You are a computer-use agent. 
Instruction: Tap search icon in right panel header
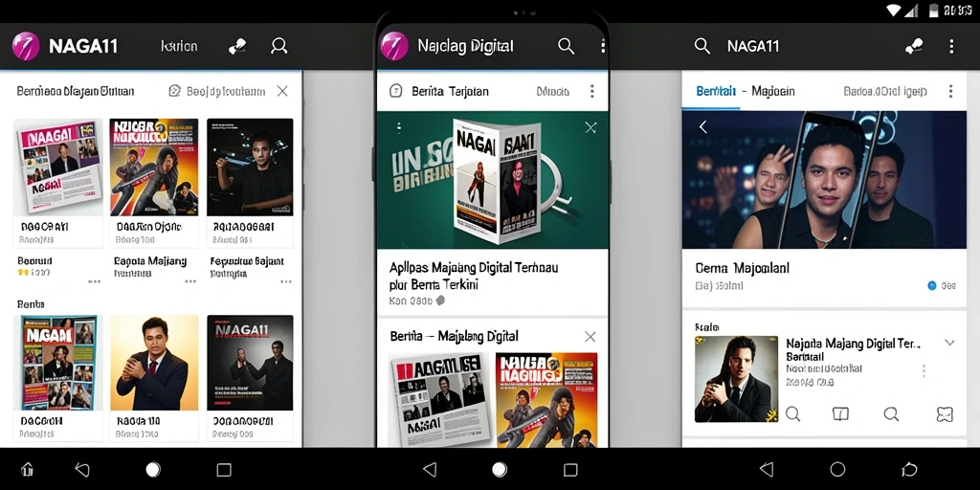[x=702, y=46]
